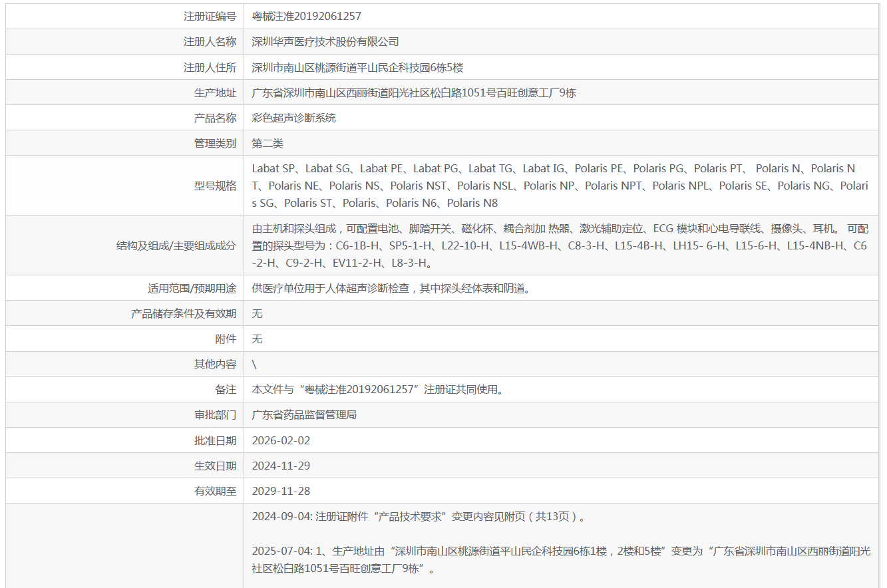Click the 备注 label

click(x=226, y=389)
